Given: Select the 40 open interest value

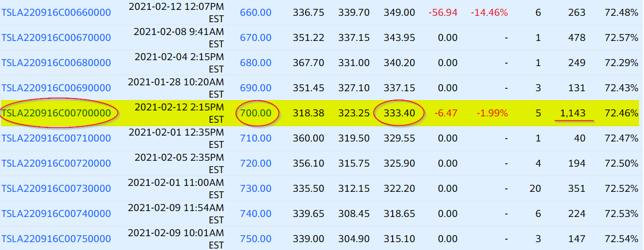Looking at the screenshot, I should (580, 138).
